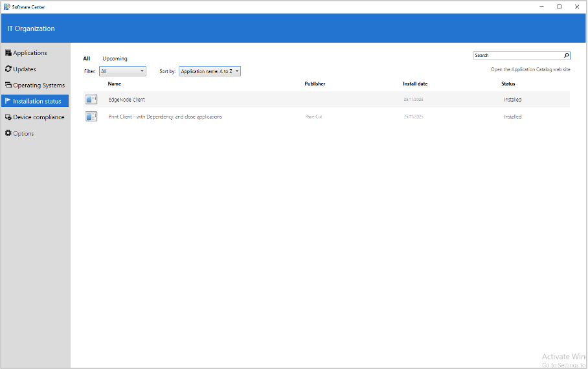Select the EdgeNode Client name text
This screenshot has height=369, width=588.
click(x=126, y=100)
